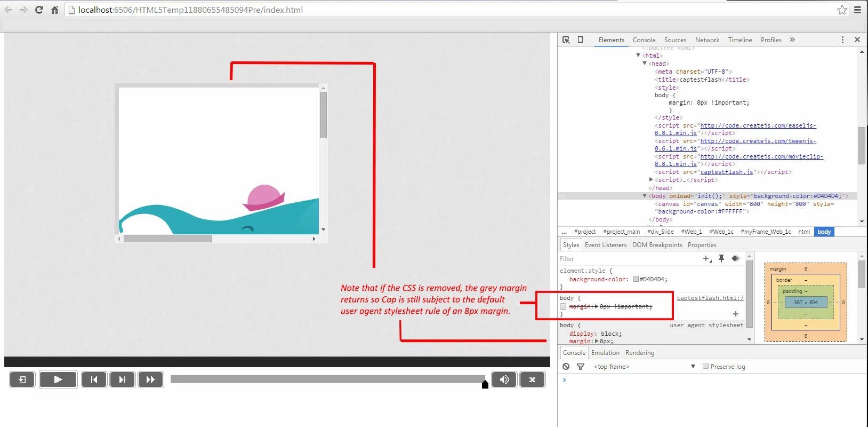Enable the Preserve log checkbox

click(x=705, y=366)
